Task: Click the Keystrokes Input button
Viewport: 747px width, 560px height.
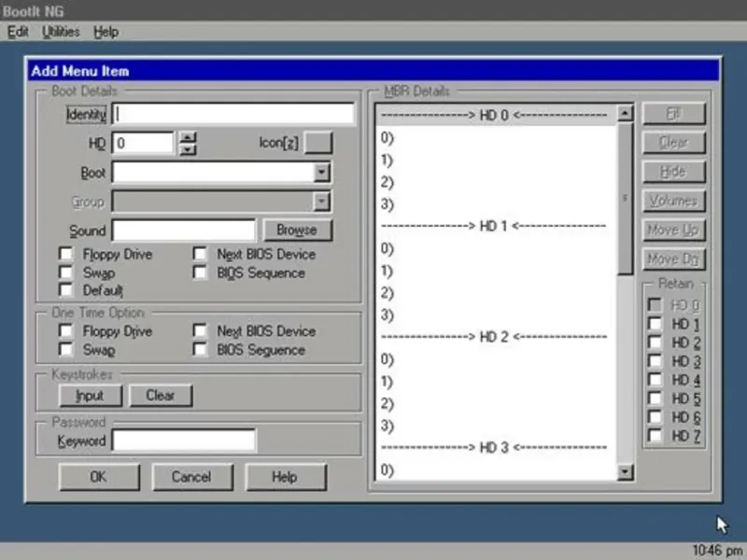Action: point(91,396)
